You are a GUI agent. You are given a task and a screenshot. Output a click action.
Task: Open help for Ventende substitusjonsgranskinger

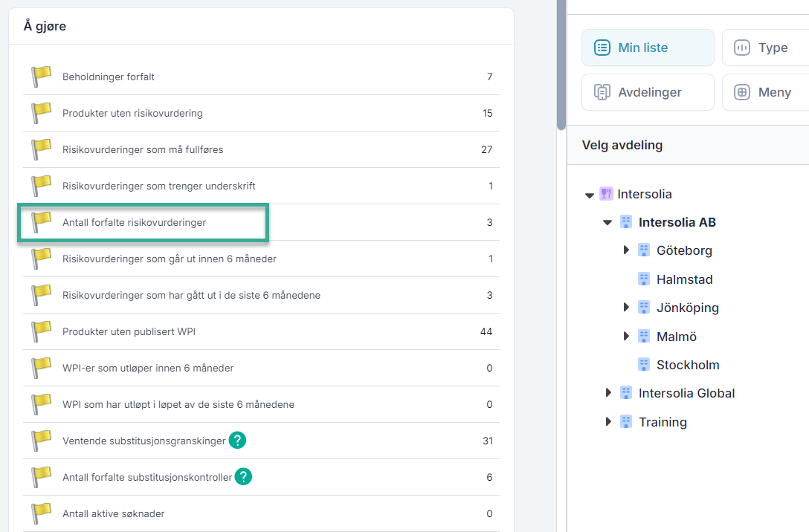pyautogui.click(x=237, y=441)
